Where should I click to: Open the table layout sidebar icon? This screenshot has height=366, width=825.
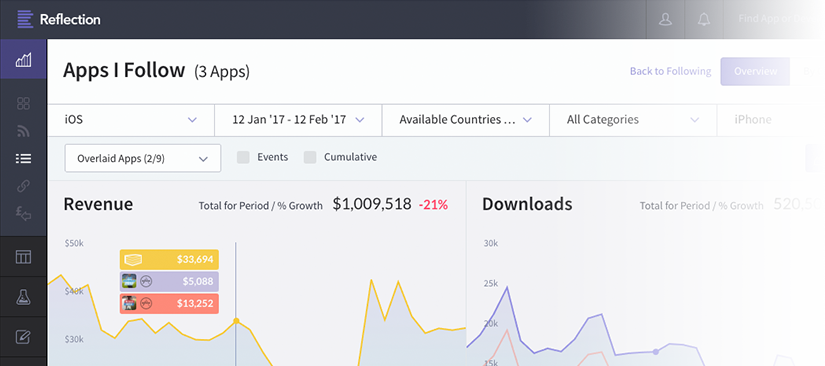23,257
